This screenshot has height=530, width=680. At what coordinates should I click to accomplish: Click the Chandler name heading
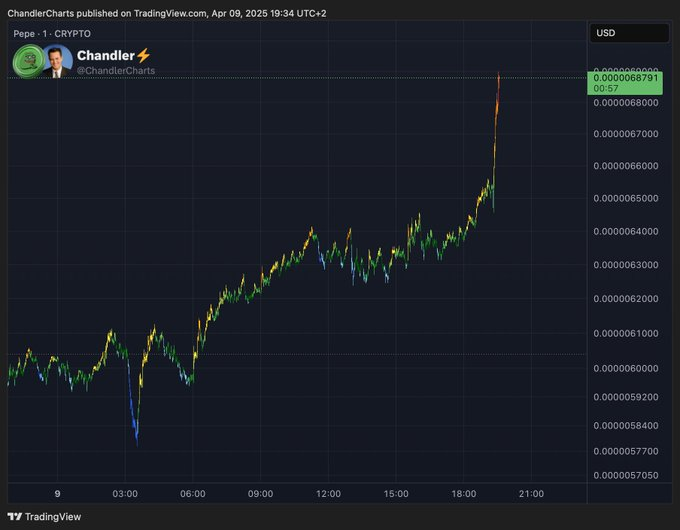[x=106, y=56]
